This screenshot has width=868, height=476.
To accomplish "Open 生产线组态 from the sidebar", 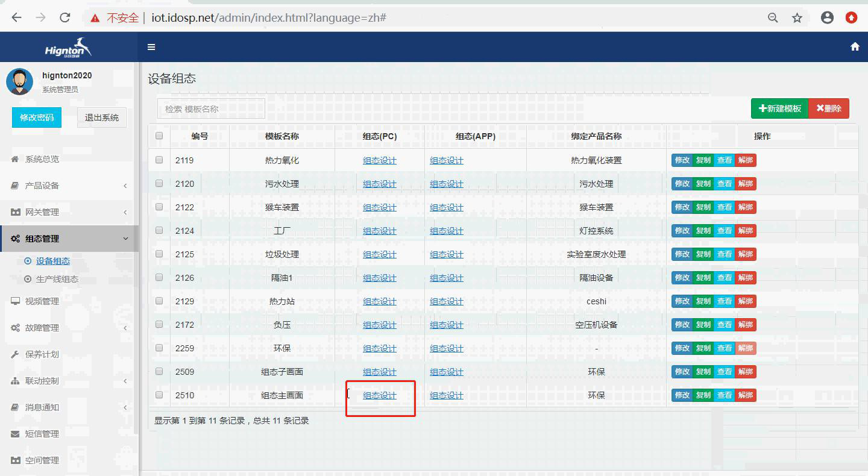I will tap(57, 279).
